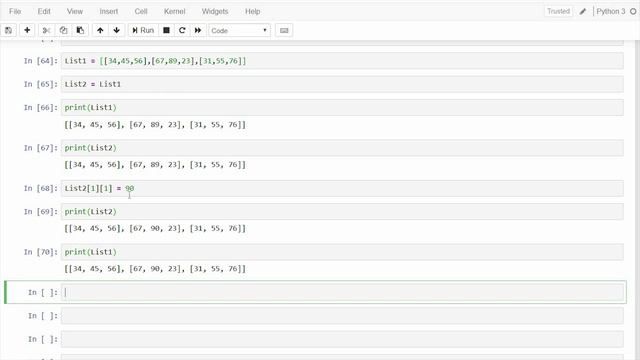This screenshot has height=360, width=640.
Task: Click into cell 65 List2 = List1
Action: 342,84
